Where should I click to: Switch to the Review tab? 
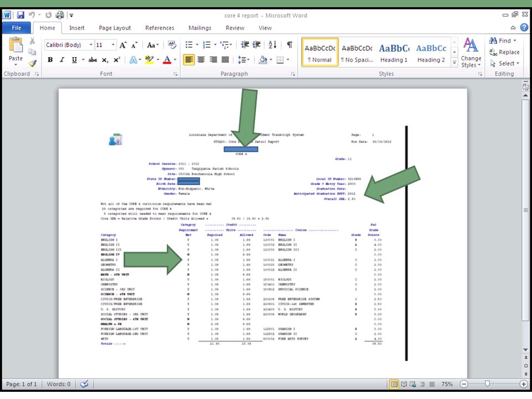[x=235, y=28]
